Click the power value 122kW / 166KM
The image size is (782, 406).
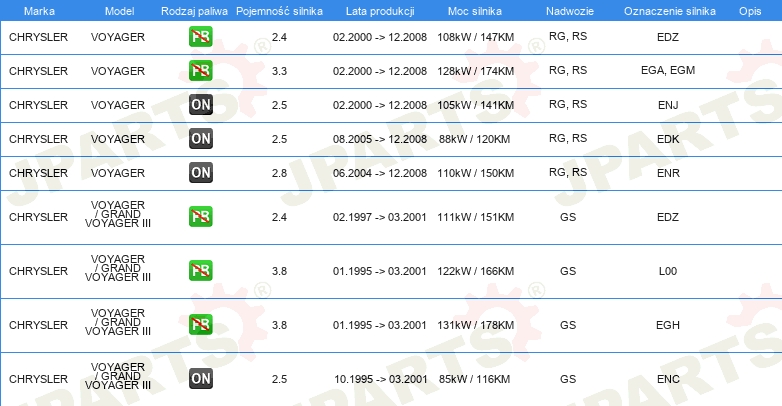(475, 271)
